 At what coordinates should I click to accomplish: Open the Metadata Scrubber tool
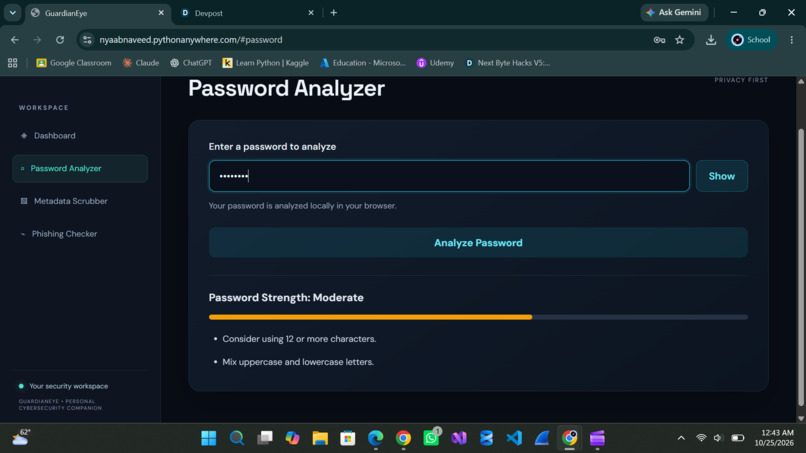pyautogui.click(x=80, y=201)
